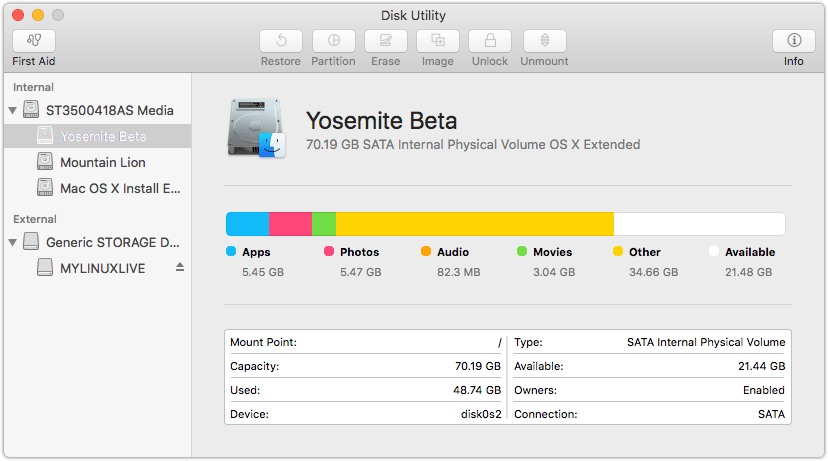This screenshot has width=828, height=461.
Task: Select the Mac OS X Install volume
Action: click(x=120, y=188)
